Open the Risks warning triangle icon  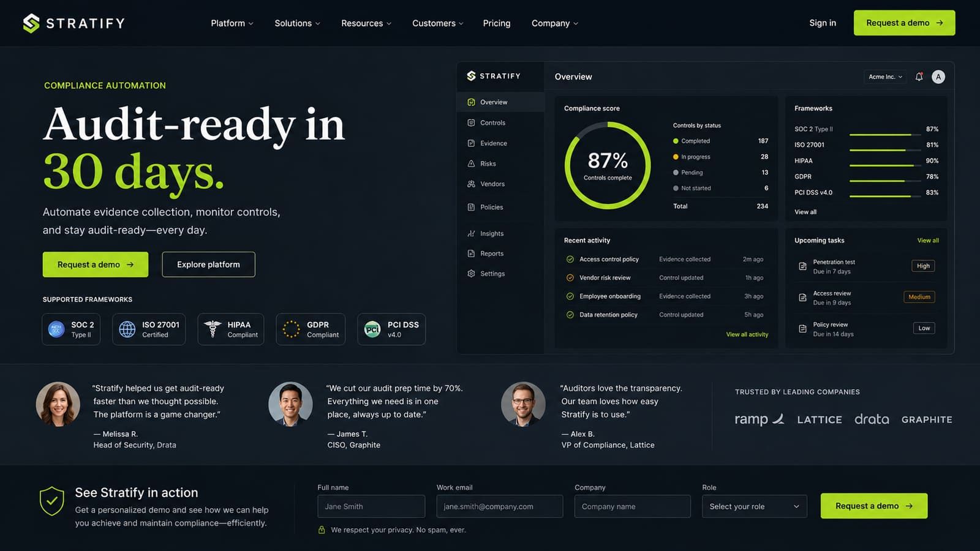click(471, 163)
